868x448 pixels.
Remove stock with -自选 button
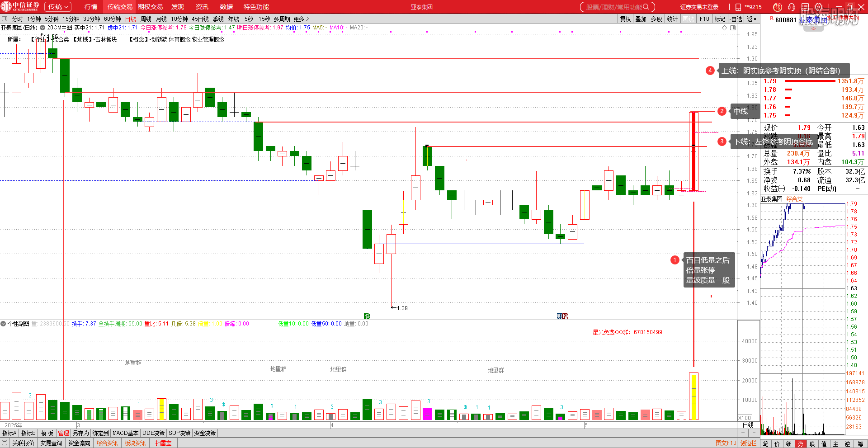736,19
